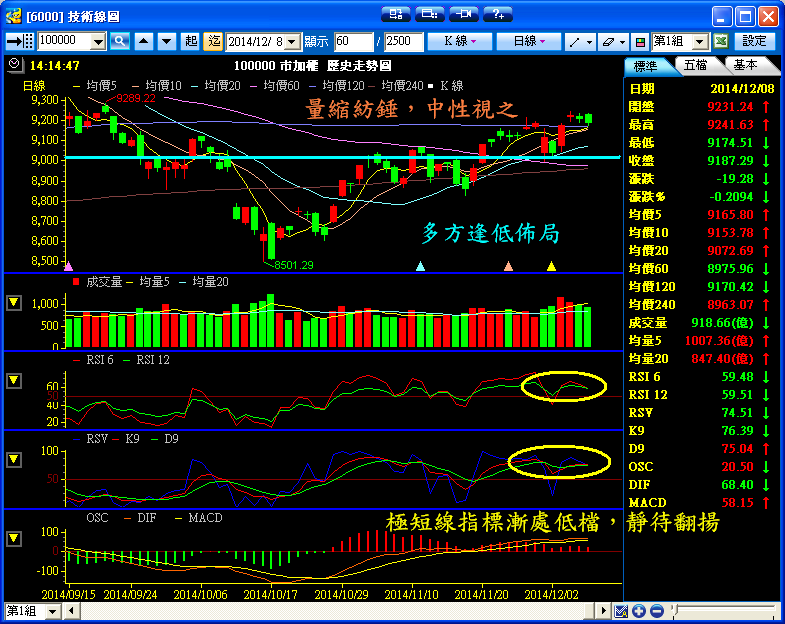Click the 起 start date button
This screenshot has width=785, height=624.
point(190,41)
